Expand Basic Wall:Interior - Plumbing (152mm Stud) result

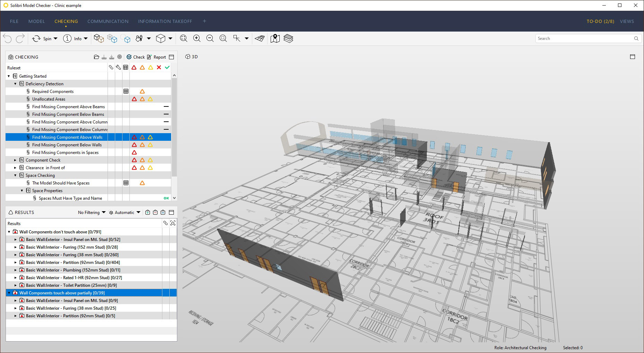pyautogui.click(x=15, y=270)
